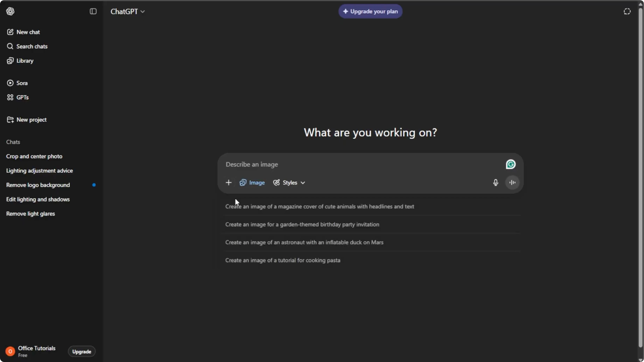Screen dimensions: 644x362
Task: Open the Styles dropdown
Action: (x=289, y=183)
